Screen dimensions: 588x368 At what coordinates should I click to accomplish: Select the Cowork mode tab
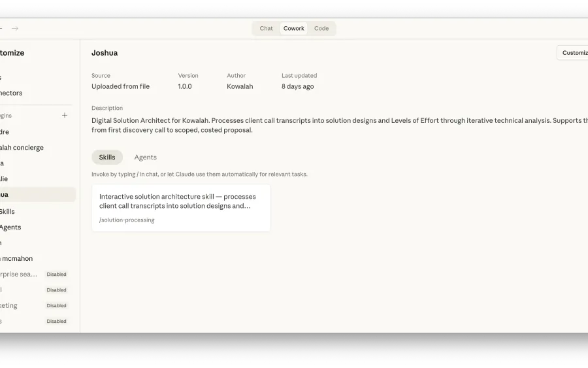click(x=293, y=29)
